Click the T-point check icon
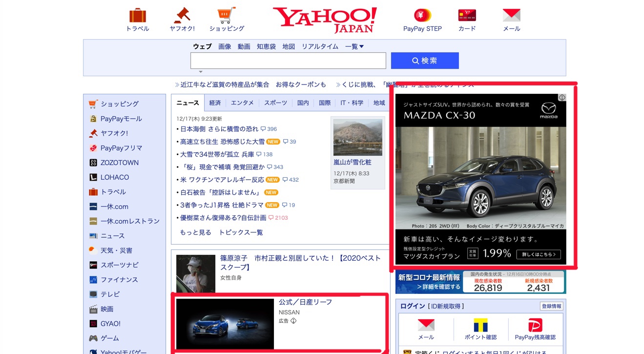644x354 pixels. [x=480, y=326]
